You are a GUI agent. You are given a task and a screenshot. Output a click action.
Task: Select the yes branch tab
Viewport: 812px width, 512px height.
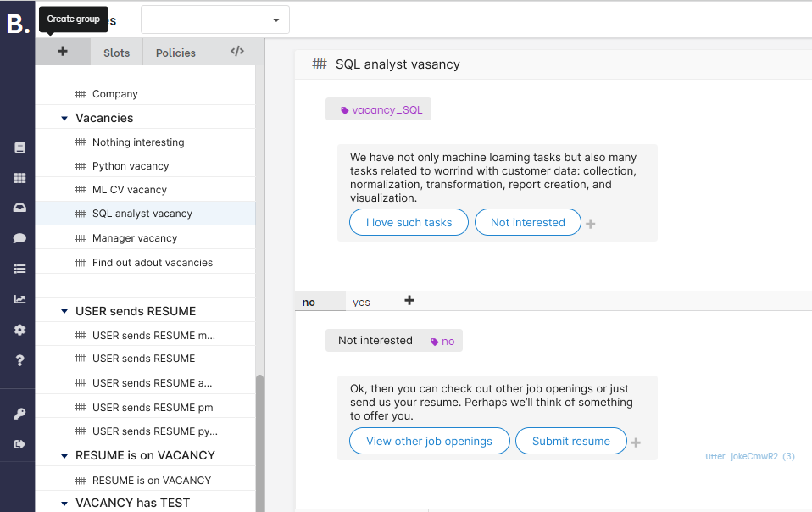click(361, 302)
